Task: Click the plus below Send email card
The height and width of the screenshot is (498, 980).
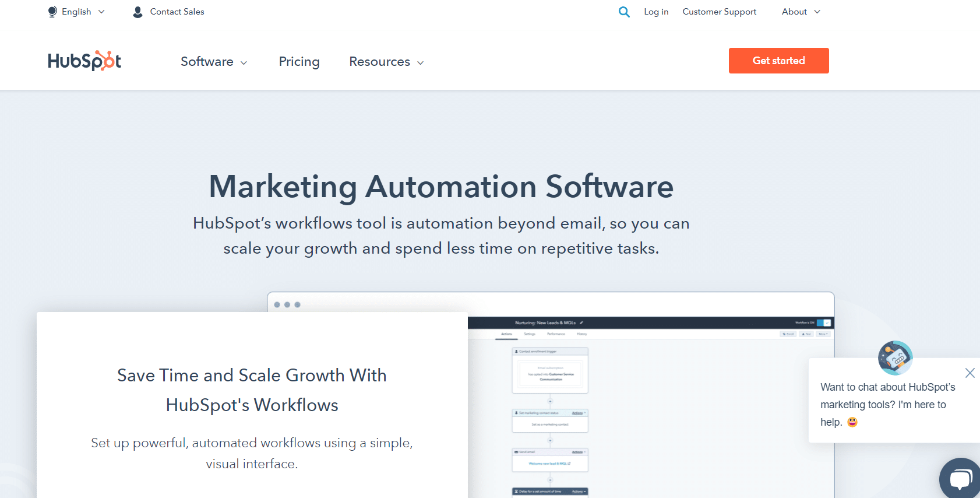Action: (550, 480)
